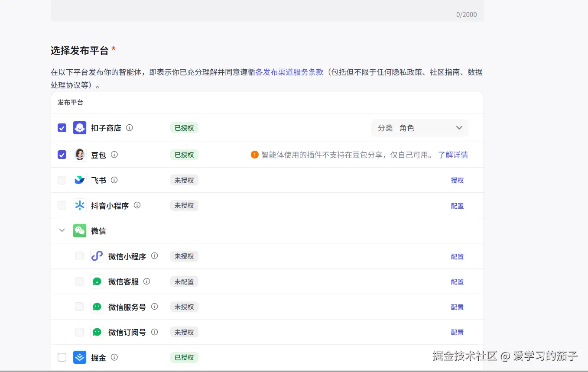Viewport: 588px width, 372px height.
Task: Open the 分类 角色 category dropdown
Action: pyautogui.click(x=419, y=128)
